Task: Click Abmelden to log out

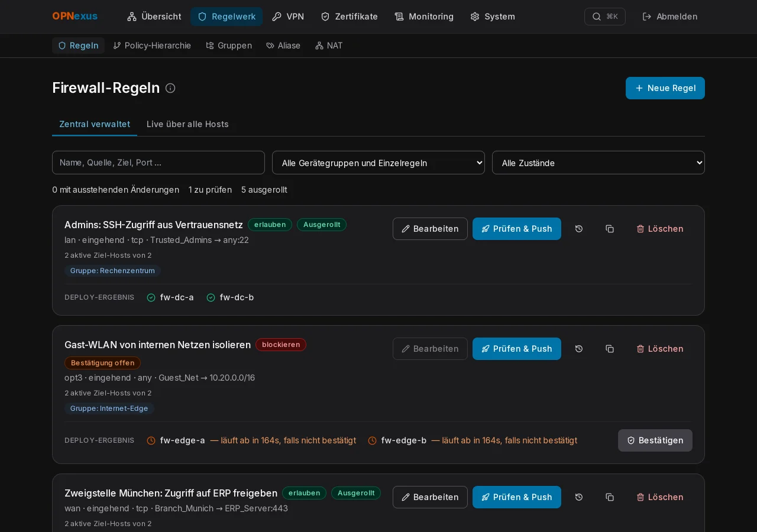Action: tap(670, 17)
